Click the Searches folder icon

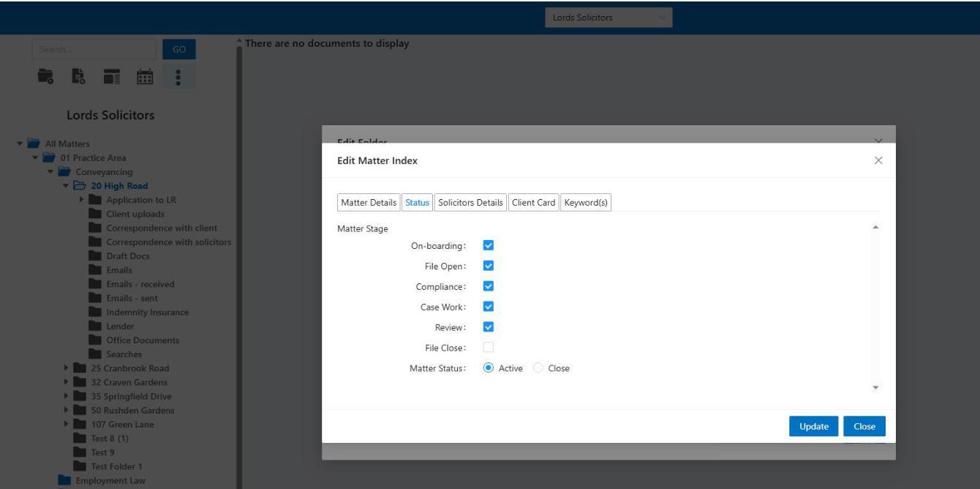94,354
